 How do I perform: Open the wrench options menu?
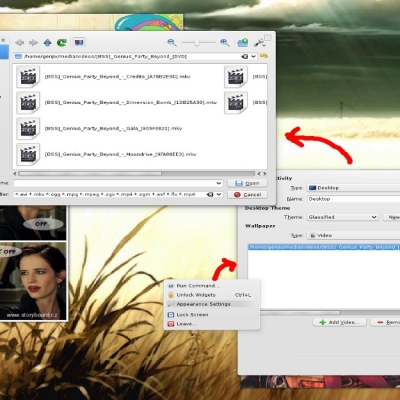tap(259, 43)
